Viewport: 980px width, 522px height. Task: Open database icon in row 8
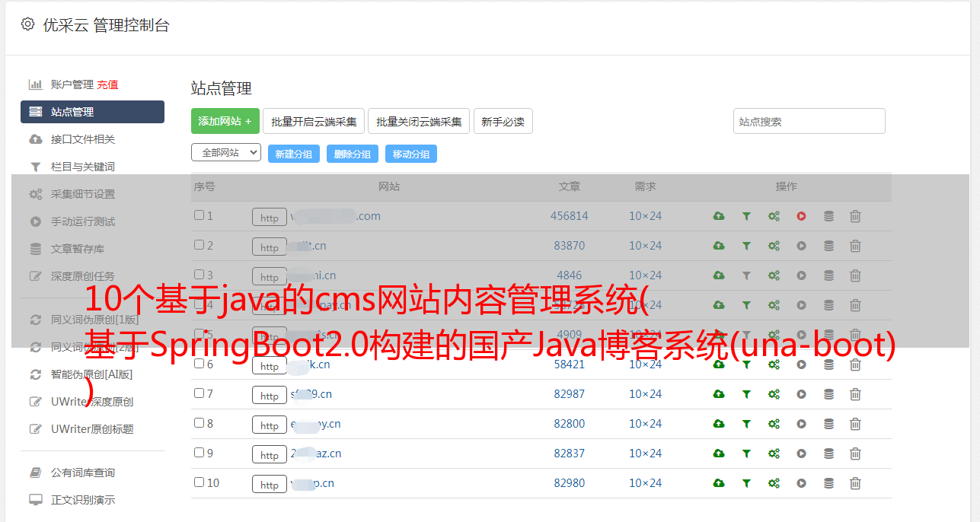click(x=828, y=424)
